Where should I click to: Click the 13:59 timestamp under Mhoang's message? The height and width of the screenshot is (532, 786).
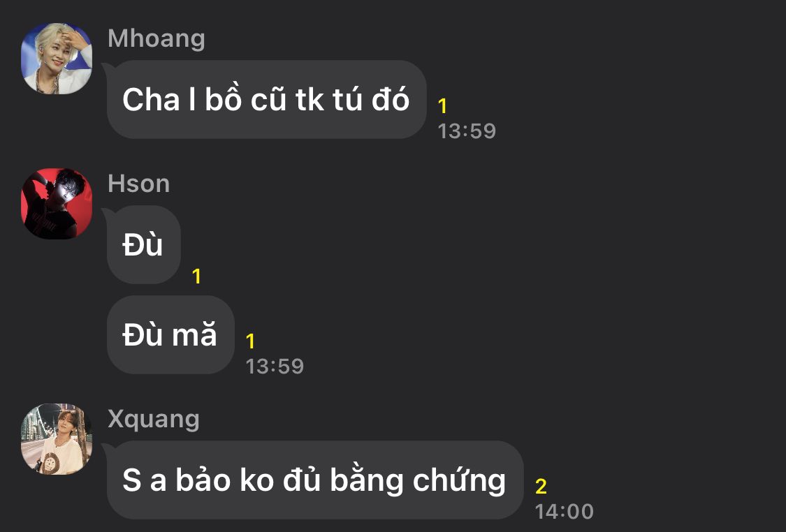point(467,131)
